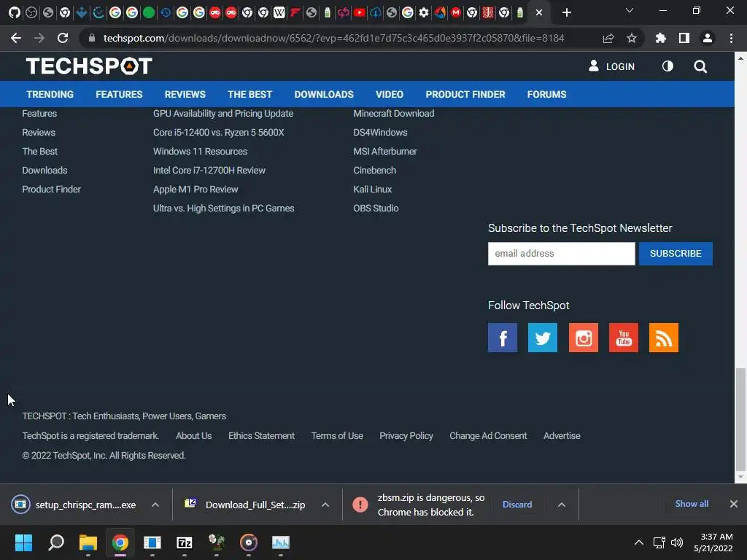This screenshot has height=560, width=747.
Task: Switch to the YouTube tab
Action: tap(359, 13)
